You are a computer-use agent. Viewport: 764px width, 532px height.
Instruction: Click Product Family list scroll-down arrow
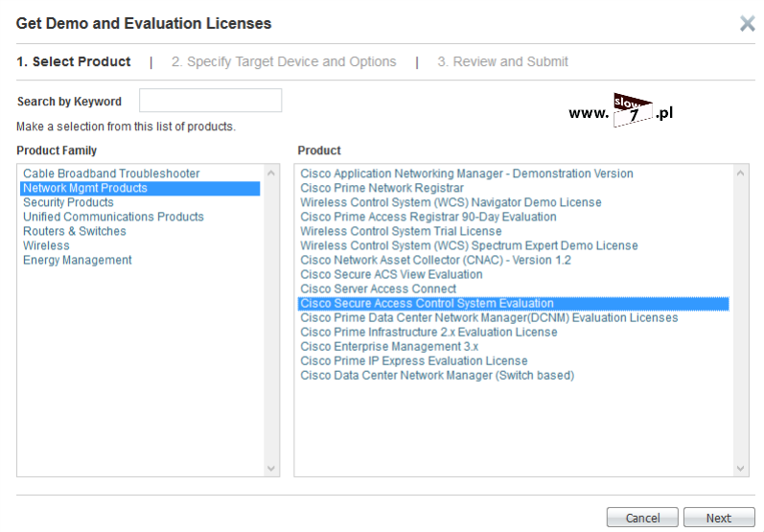click(x=271, y=469)
